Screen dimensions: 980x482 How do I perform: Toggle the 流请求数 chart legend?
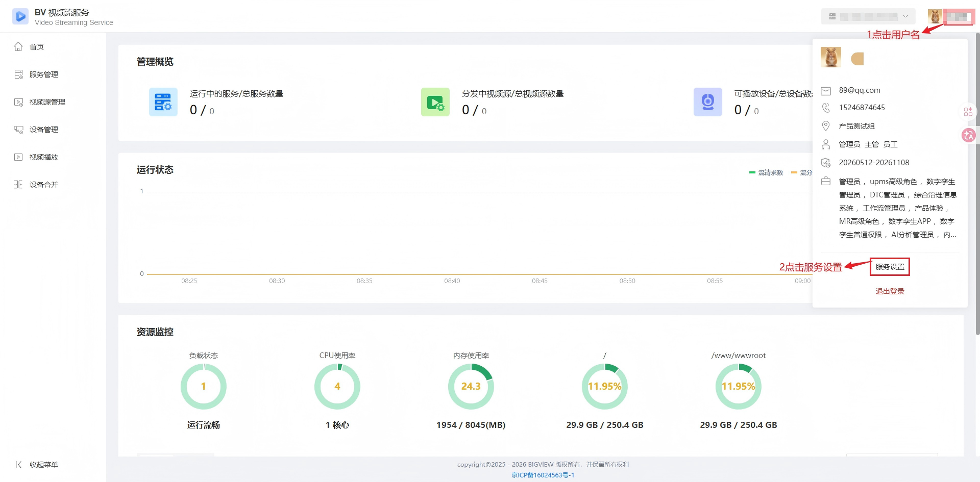766,173
